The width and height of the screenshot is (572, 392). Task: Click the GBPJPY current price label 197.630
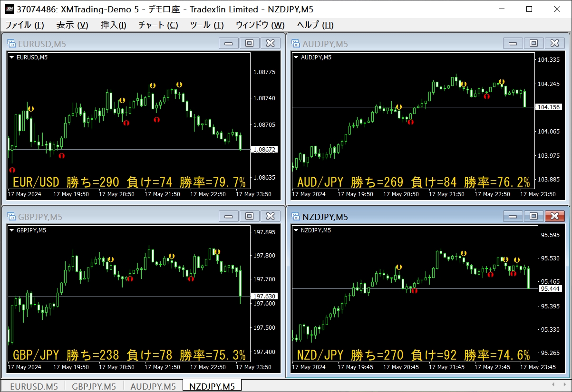click(x=264, y=296)
